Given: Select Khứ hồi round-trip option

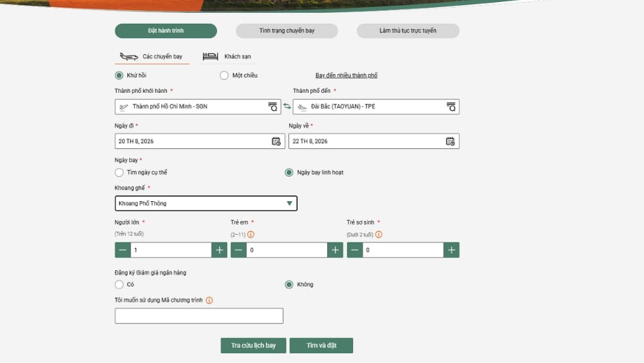Looking at the screenshot, I should 119,75.
